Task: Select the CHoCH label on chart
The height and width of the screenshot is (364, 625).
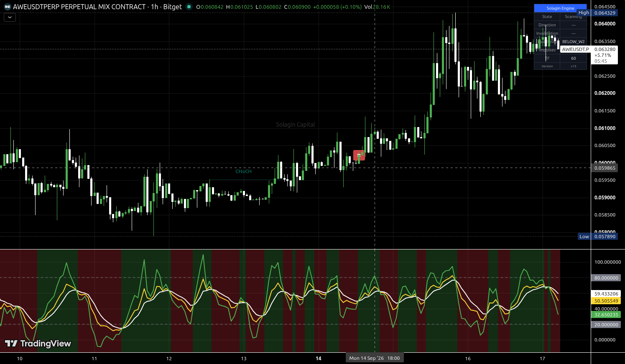Action: [244, 171]
